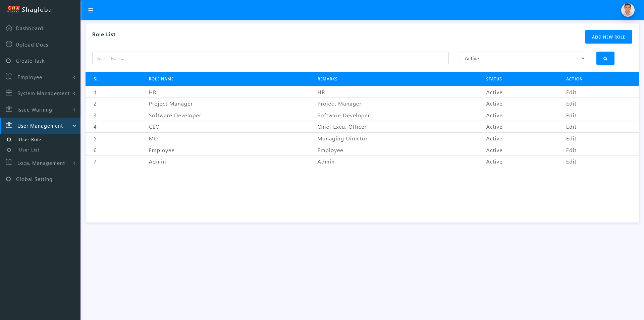The image size is (644, 320).
Task: Click Edit for the Admin role
Action: pyautogui.click(x=571, y=162)
